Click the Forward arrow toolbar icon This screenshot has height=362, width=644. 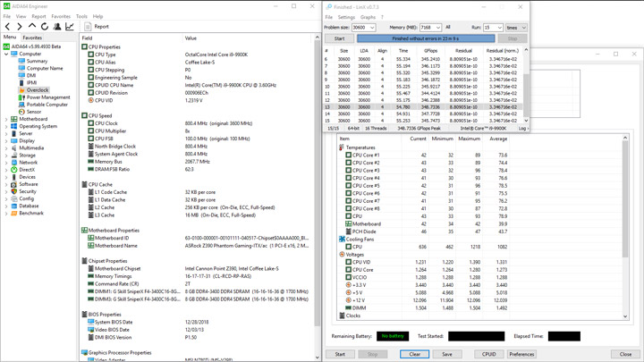[x=20, y=27]
